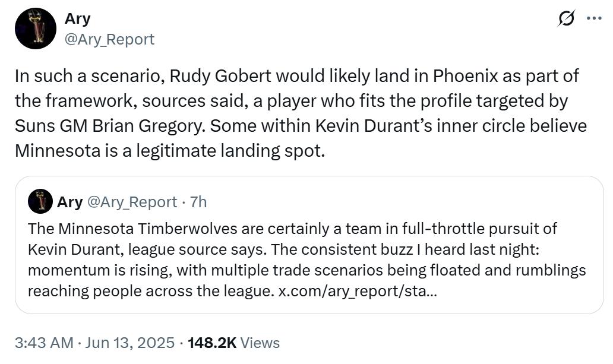The width and height of the screenshot is (613, 364).
Task: Open the @Ary_Report handle under name
Action: [109, 39]
